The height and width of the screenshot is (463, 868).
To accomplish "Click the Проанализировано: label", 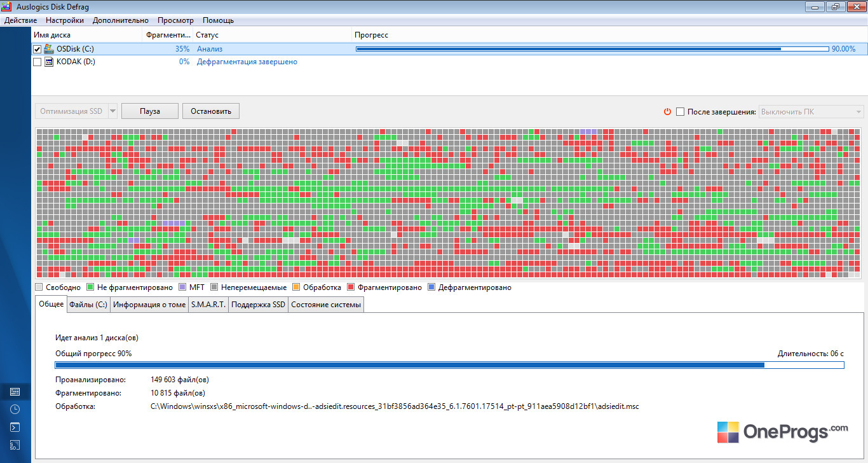I will click(x=91, y=380).
